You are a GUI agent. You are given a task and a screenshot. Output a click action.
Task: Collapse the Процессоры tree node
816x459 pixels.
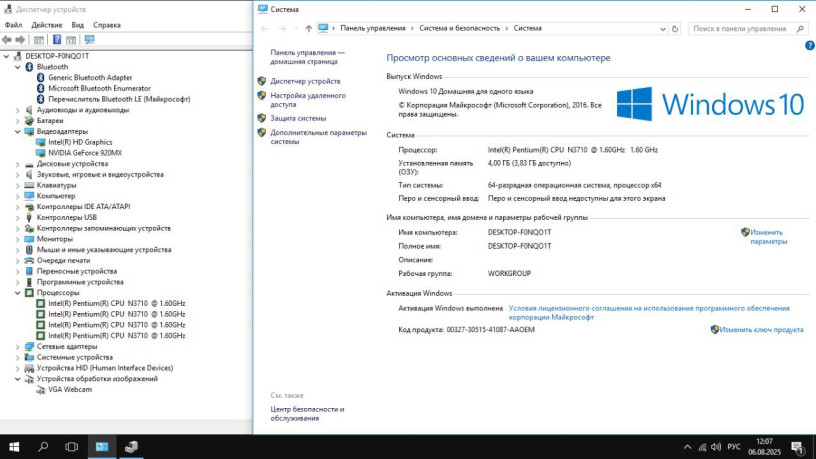click(18, 293)
